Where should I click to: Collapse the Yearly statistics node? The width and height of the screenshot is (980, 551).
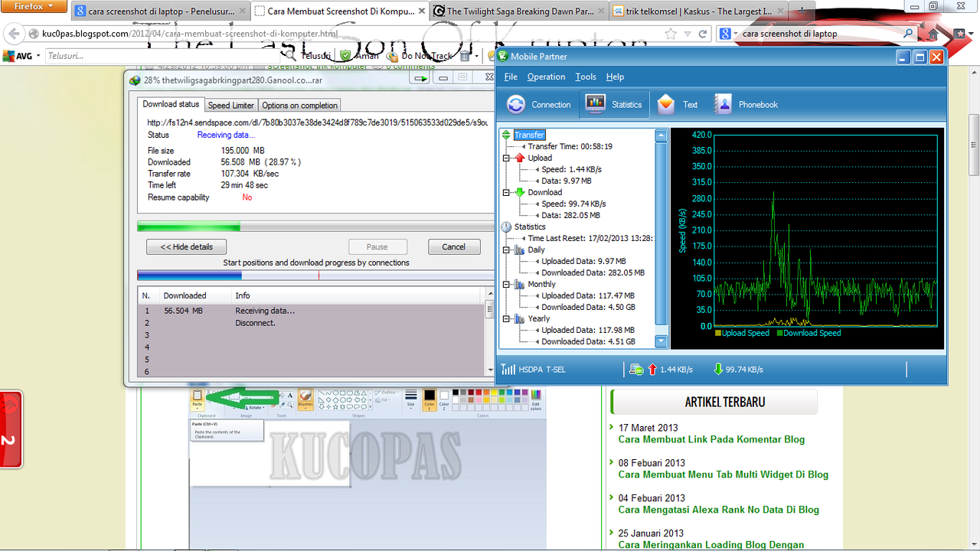tap(506, 318)
